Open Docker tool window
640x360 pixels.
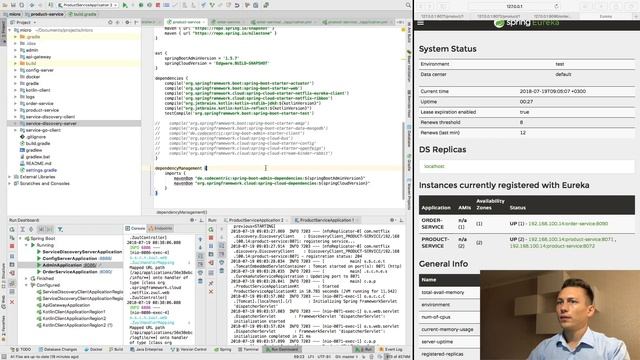point(93,350)
